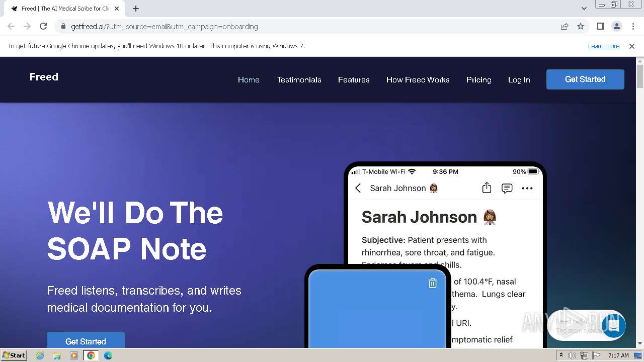Open the Chrome profile avatar
644x362 pixels.
tap(616, 27)
